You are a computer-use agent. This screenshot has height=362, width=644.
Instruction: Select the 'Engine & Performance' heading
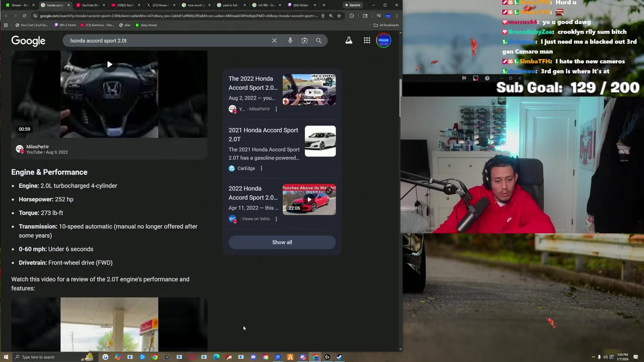pos(49,172)
